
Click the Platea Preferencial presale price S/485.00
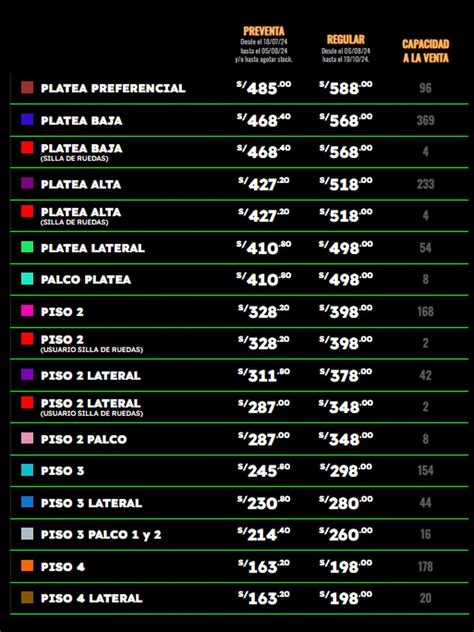[x=264, y=87]
